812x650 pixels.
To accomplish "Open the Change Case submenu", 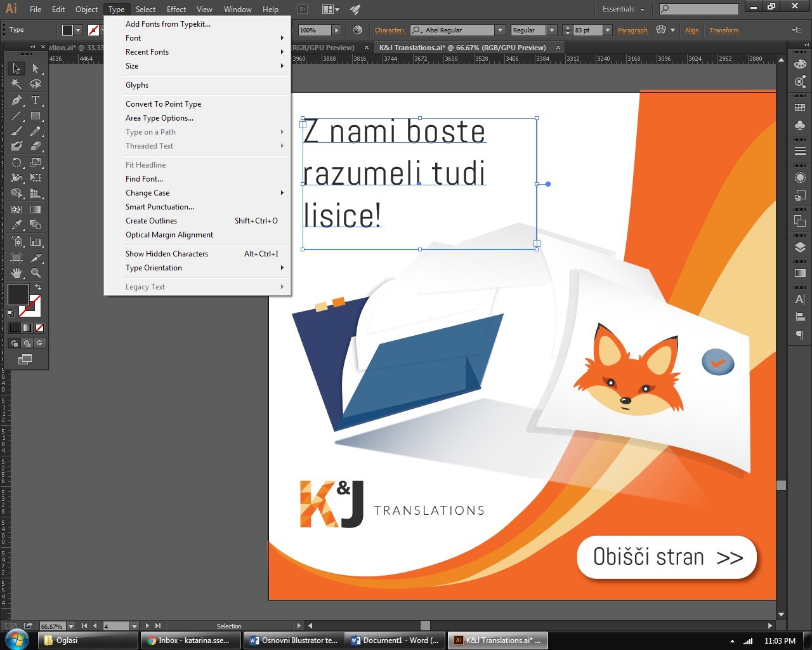I will 147,193.
